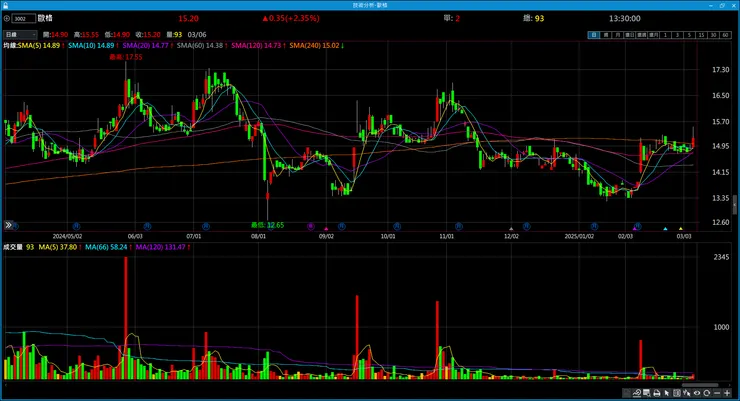Select the adjusted-weekly button fifth in period row
The height and width of the screenshot is (401, 740).
[641, 35]
